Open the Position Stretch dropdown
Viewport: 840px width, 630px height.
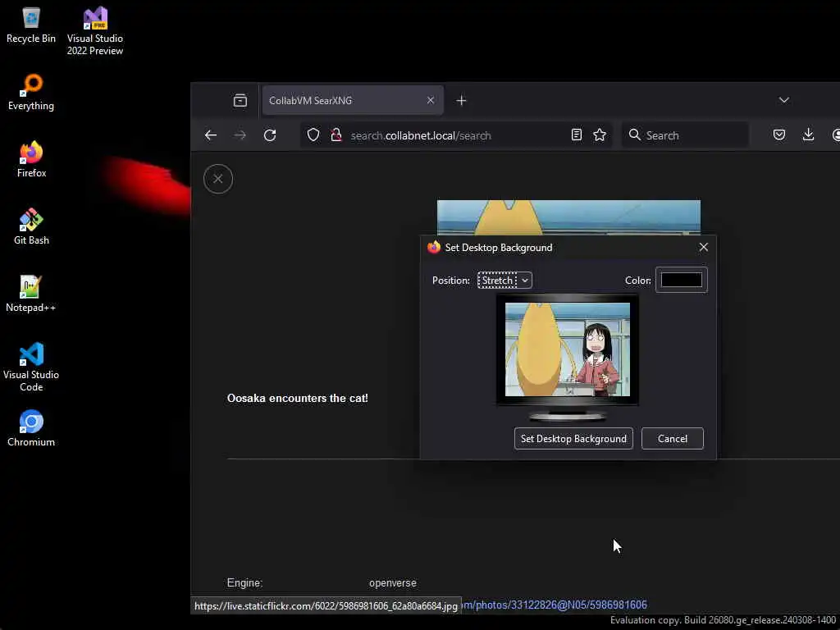point(504,281)
